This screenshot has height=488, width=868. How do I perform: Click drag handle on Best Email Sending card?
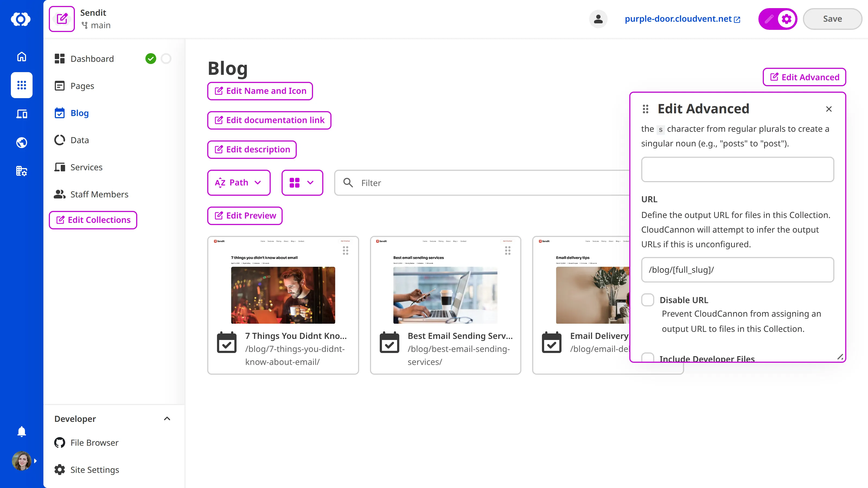coord(508,250)
